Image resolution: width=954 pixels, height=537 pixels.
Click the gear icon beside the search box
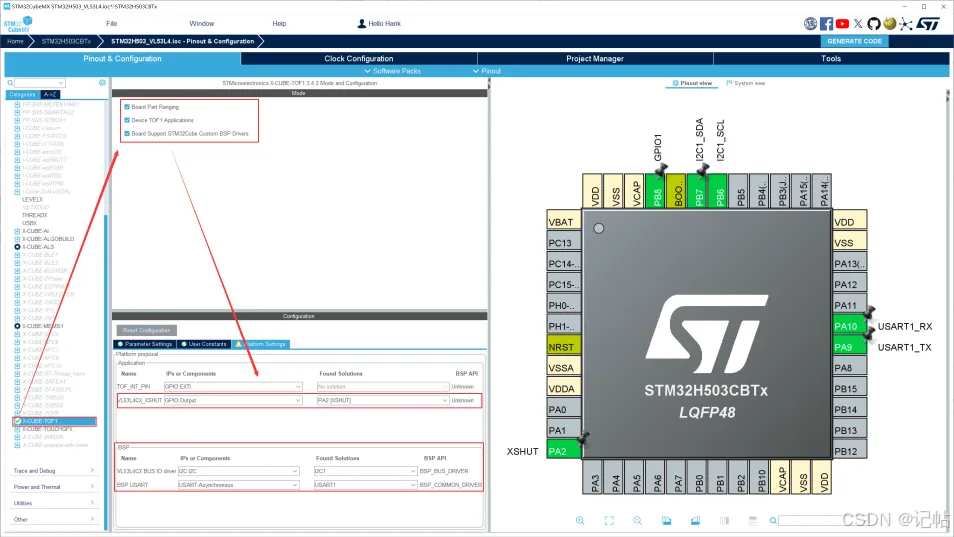102,83
